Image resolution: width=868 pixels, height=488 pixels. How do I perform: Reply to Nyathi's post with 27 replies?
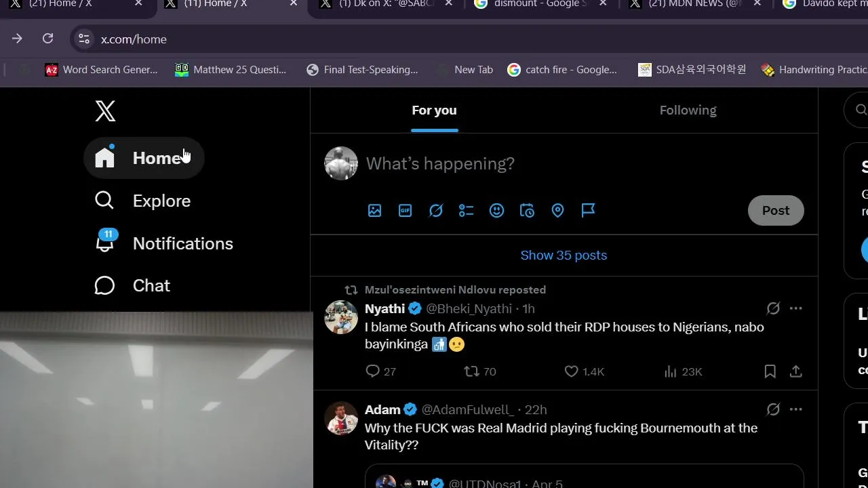pyautogui.click(x=380, y=371)
